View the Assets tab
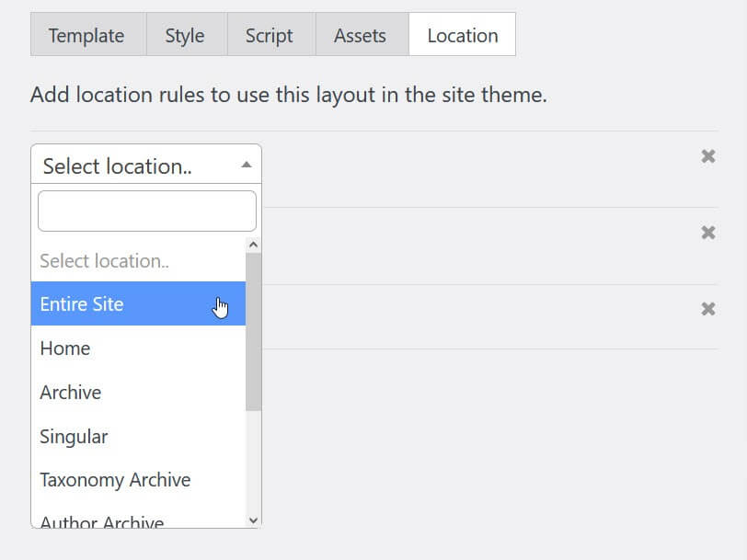 click(x=359, y=35)
